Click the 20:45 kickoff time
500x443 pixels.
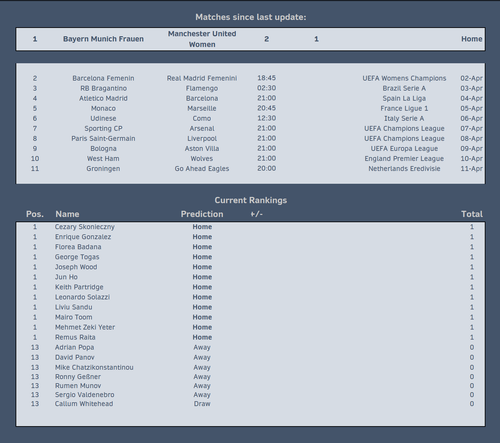coord(266,108)
